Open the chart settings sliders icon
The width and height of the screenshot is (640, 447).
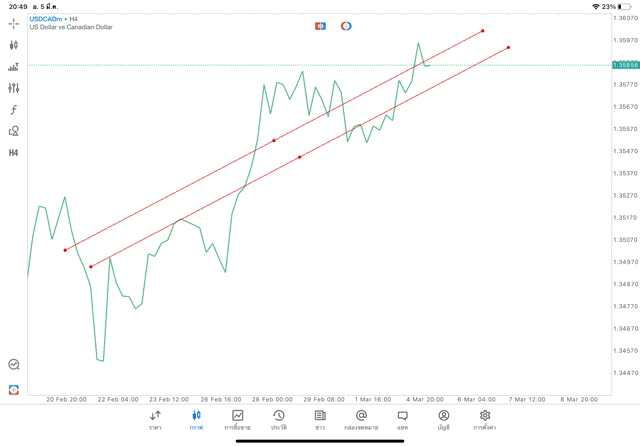pyautogui.click(x=14, y=88)
